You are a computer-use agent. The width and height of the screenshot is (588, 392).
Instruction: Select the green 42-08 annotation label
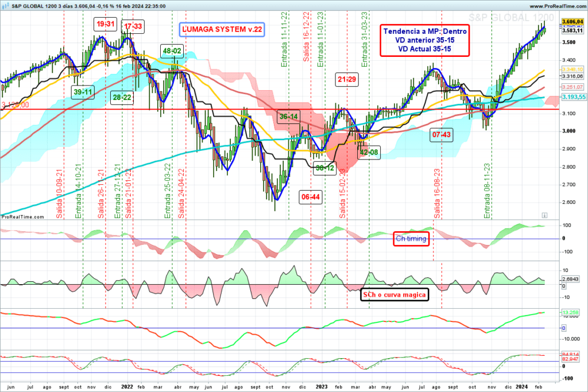[x=369, y=152]
